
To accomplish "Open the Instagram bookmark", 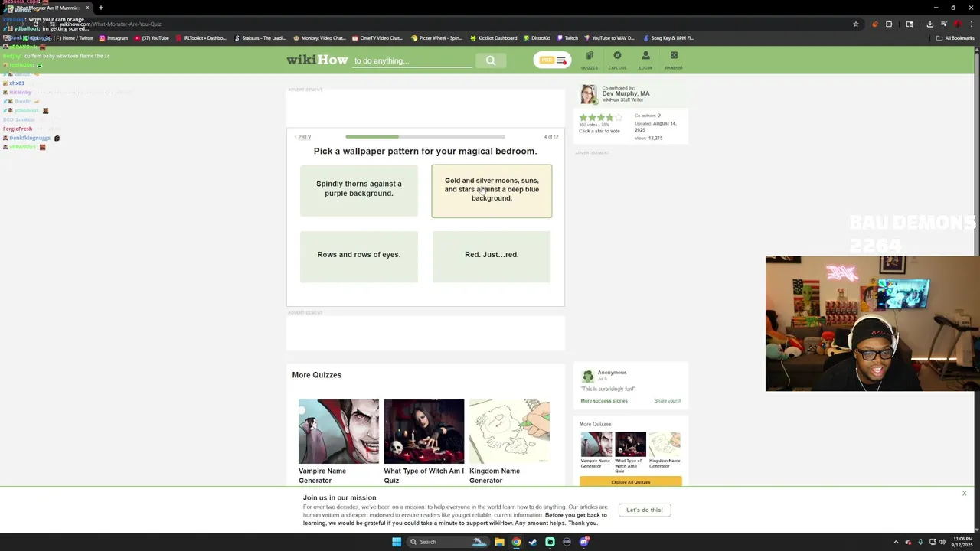I will click(113, 38).
